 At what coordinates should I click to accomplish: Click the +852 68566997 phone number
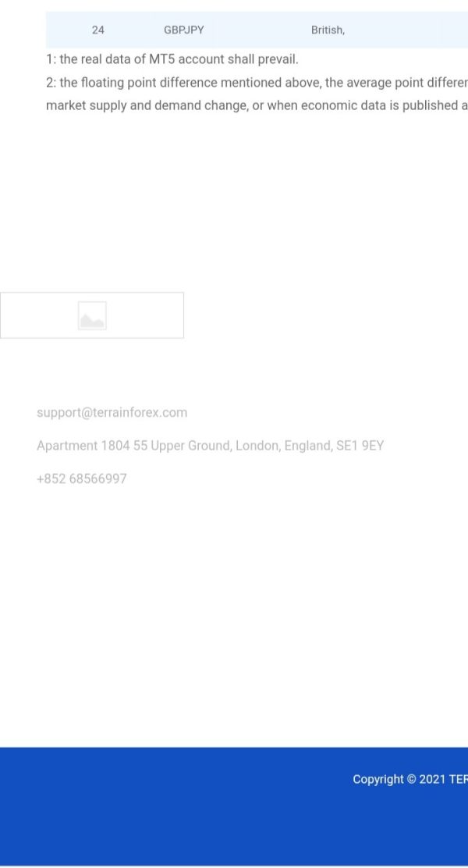[81, 478]
